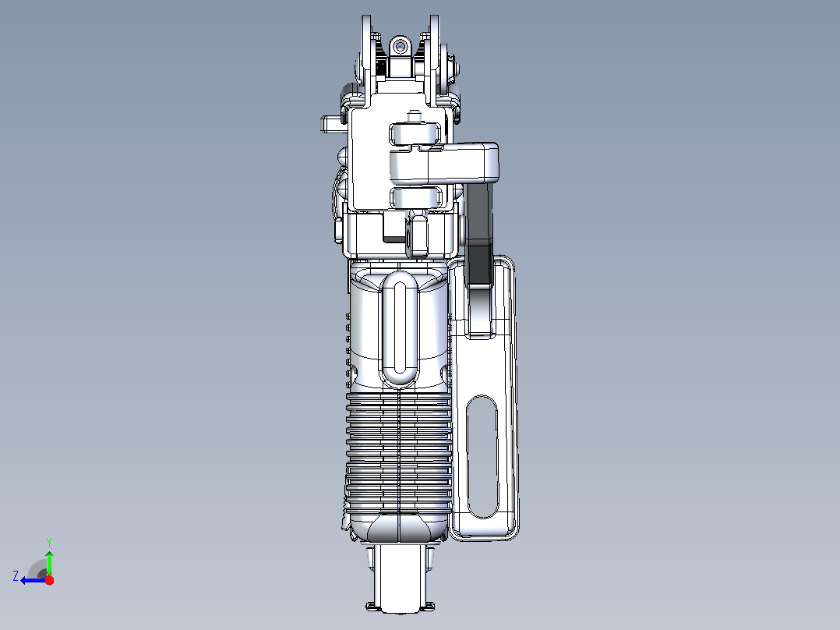
Task: Pick the oval slot in the folded stock
Action: pos(482,457)
